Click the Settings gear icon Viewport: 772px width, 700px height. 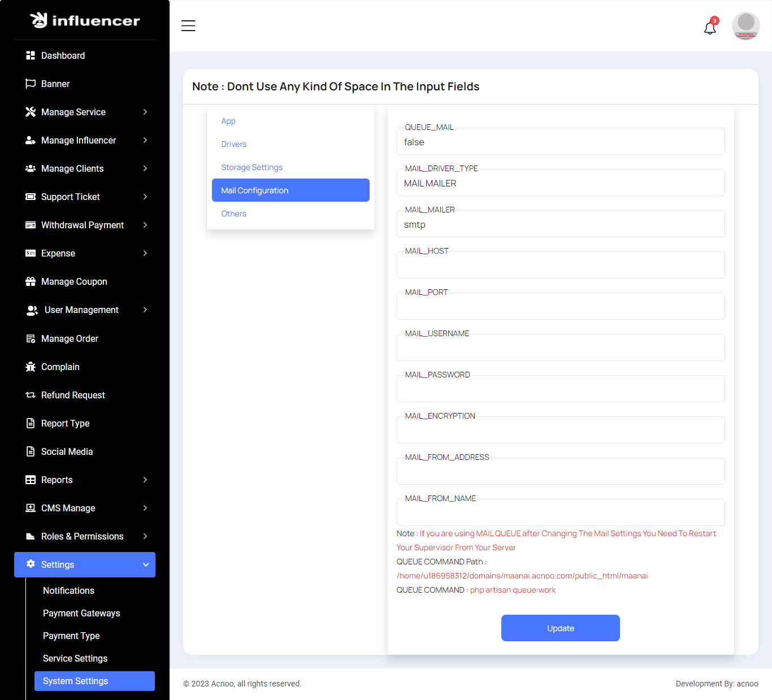(31, 564)
